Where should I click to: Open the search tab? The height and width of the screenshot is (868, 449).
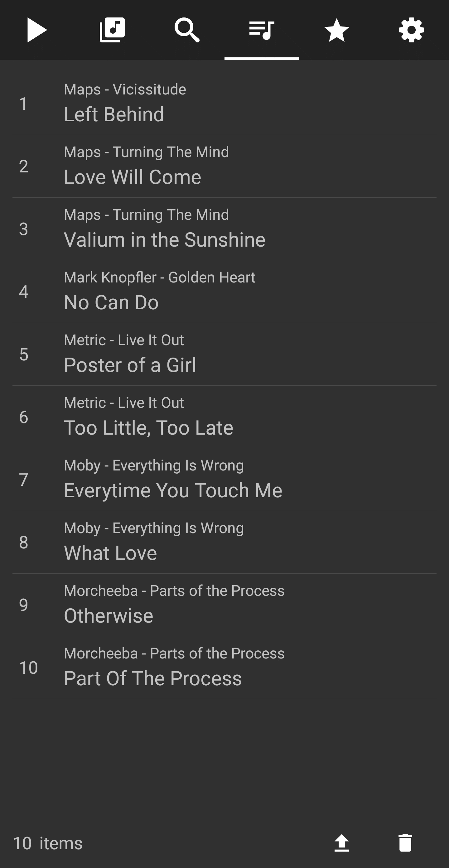187,30
